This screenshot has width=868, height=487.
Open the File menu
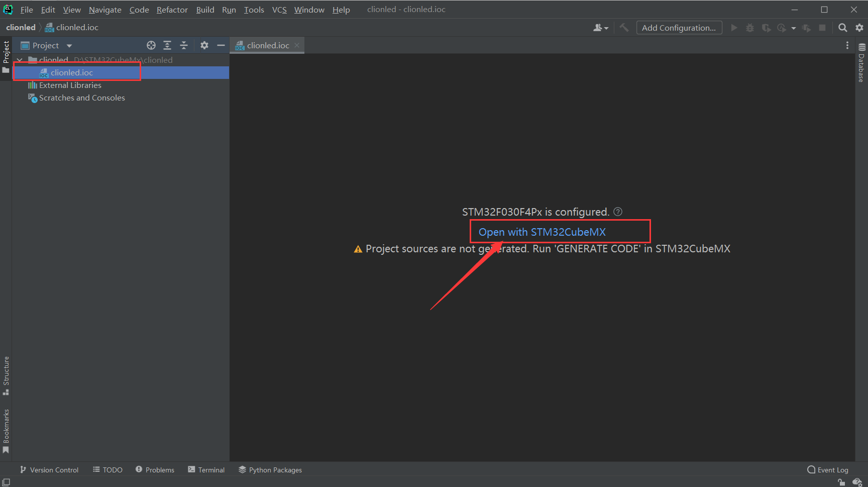[27, 10]
